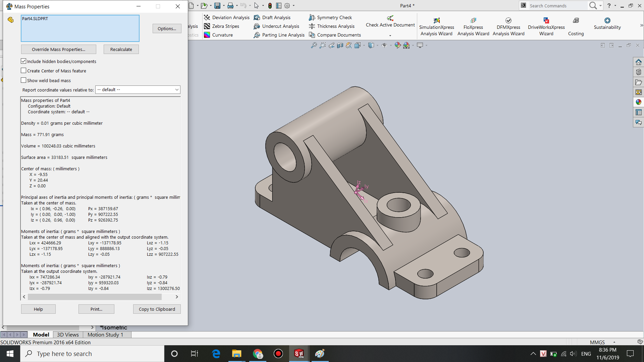Save the document with floppy icon
644x362 pixels.
217,6
